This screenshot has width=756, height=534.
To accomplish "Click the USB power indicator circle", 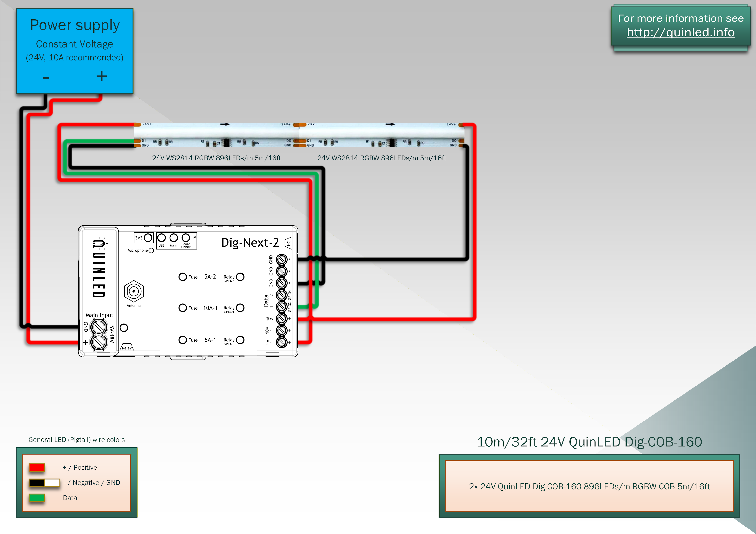I will [x=161, y=238].
